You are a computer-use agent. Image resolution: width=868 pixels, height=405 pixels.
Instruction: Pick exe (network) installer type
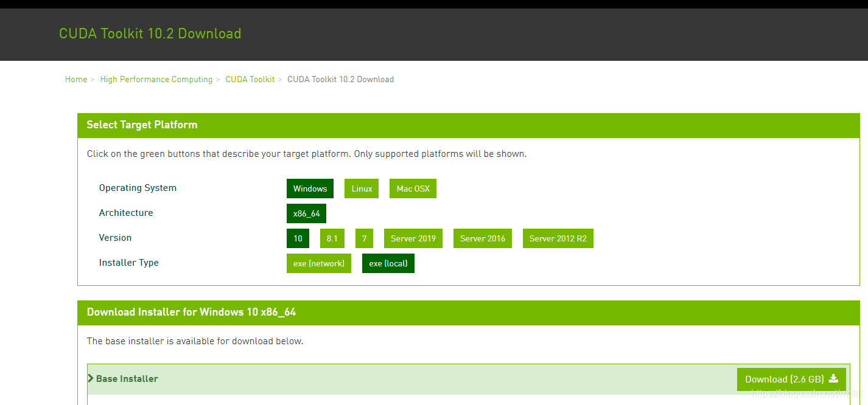click(x=319, y=263)
